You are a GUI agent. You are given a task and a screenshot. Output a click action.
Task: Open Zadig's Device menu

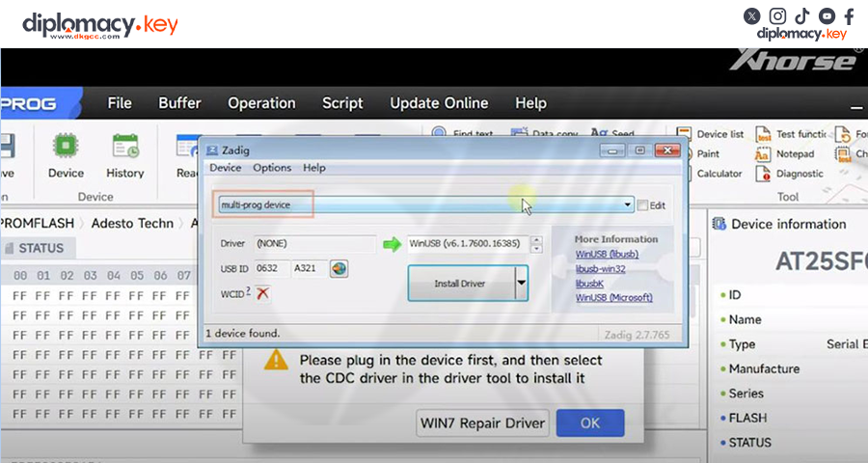226,168
